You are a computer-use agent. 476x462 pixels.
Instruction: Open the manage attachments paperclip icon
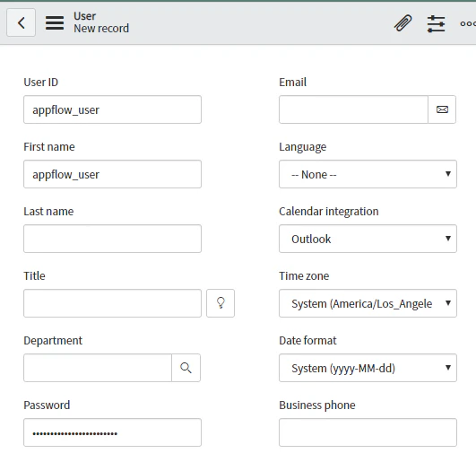coord(402,23)
